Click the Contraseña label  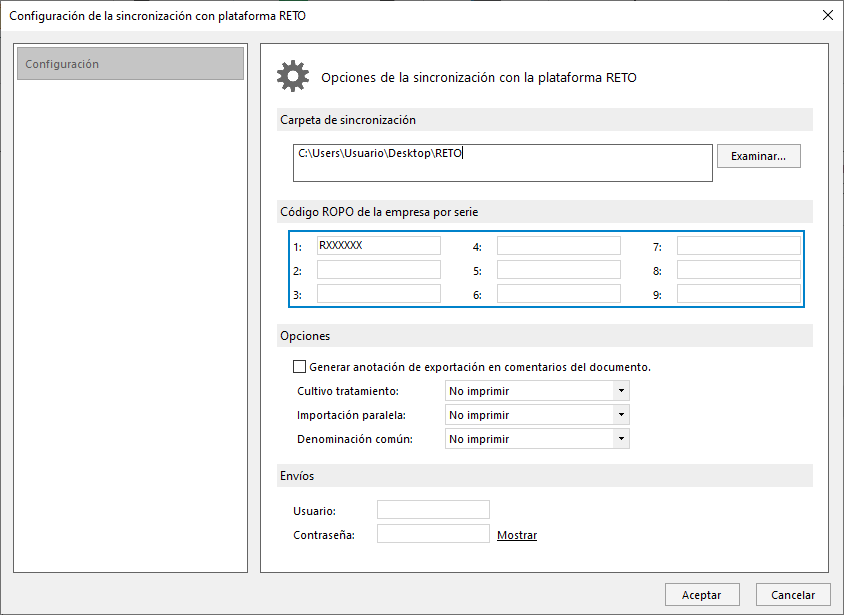tap(323, 535)
